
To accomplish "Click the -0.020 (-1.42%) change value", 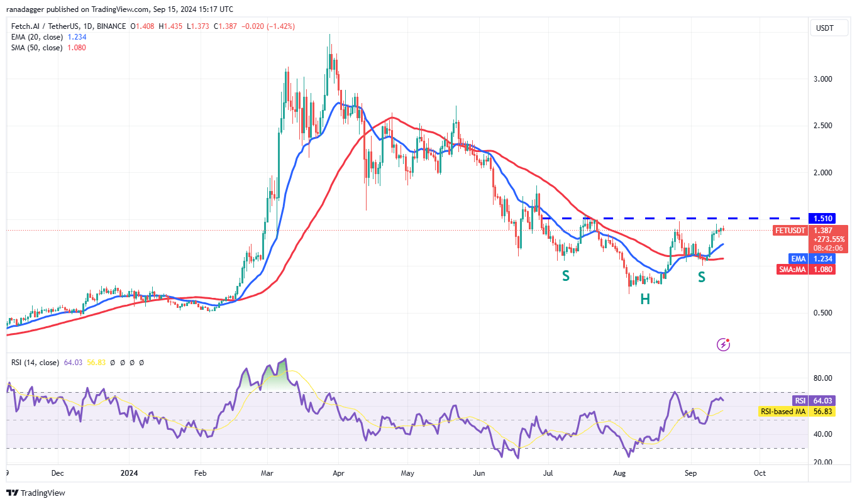I will point(267,26).
